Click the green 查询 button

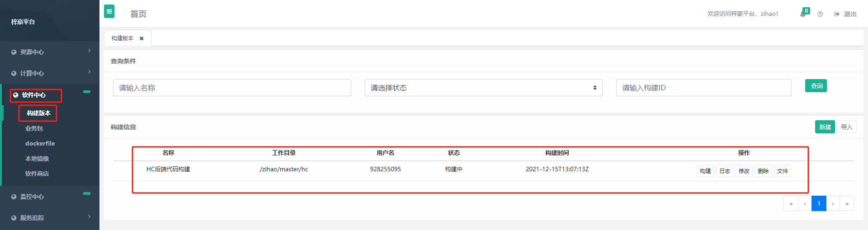click(x=816, y=86)
